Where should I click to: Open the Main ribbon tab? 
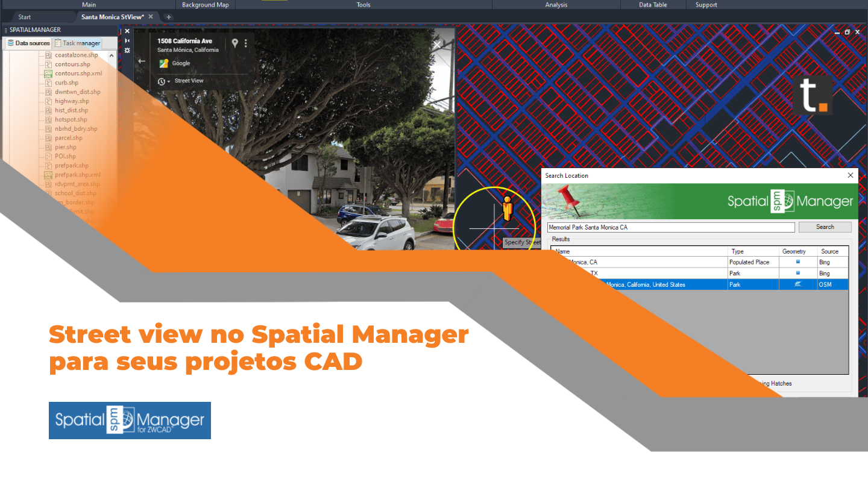click(x=89, y=4)
